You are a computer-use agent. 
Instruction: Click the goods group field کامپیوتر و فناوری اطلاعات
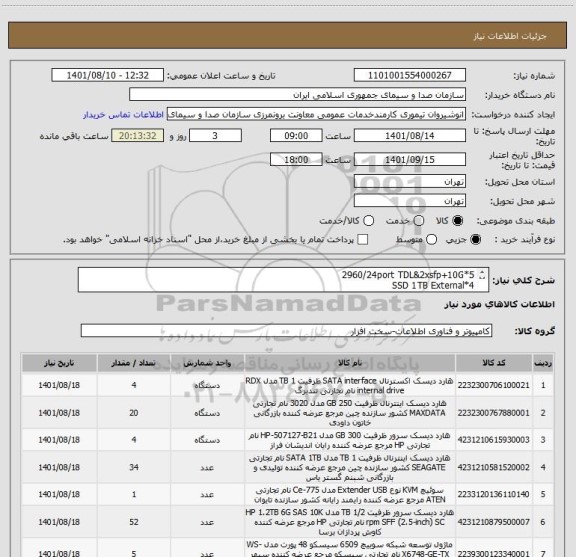[286, 331]
